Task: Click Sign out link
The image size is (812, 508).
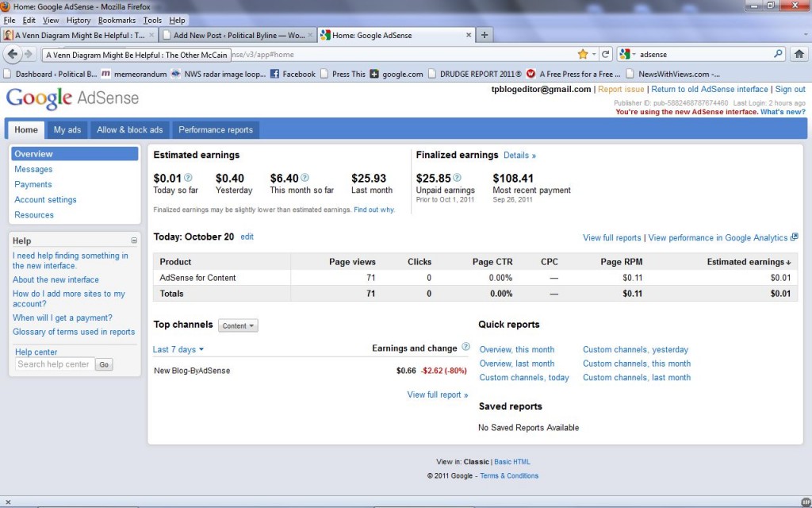Action: [x=791, y=89]
